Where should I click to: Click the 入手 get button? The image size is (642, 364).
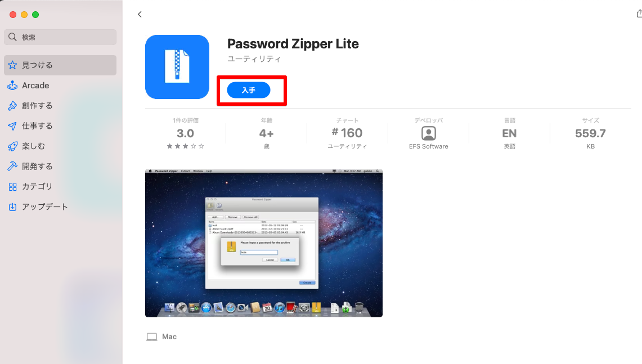coord(249,90)
